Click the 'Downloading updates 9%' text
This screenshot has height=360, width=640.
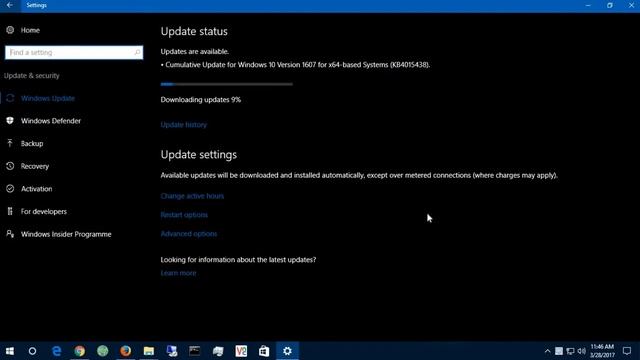pyautogui.click(x=201, y=100)
